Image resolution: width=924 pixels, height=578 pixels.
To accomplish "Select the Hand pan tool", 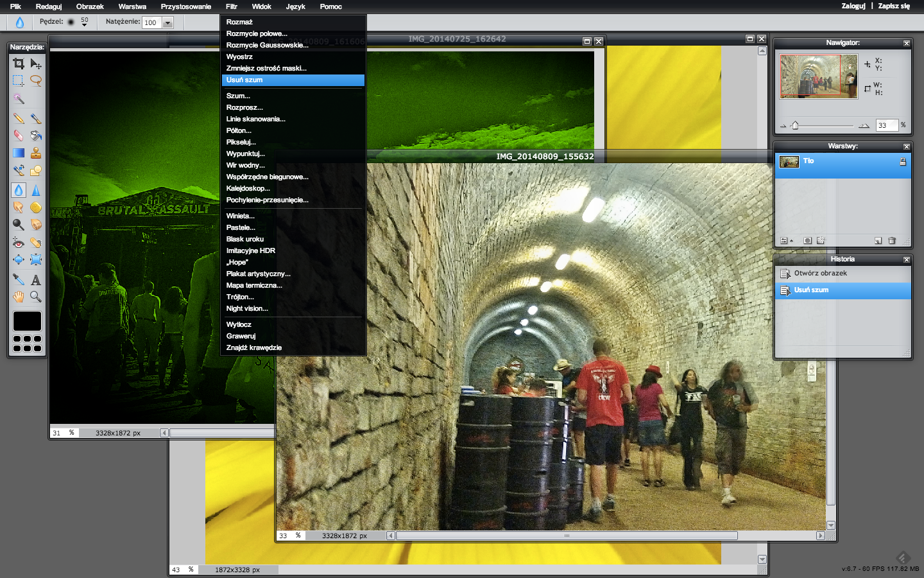I will pyautogui.click(x=19, y=297).
